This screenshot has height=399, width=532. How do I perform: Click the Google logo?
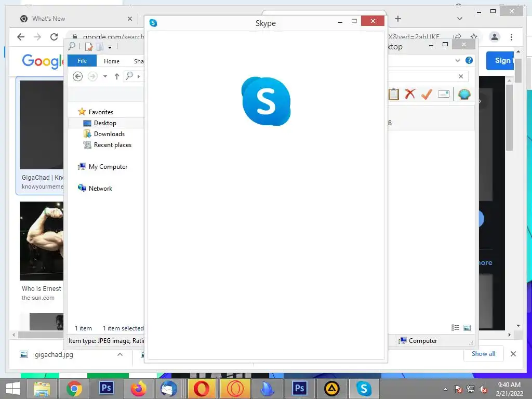click(43, 61)
